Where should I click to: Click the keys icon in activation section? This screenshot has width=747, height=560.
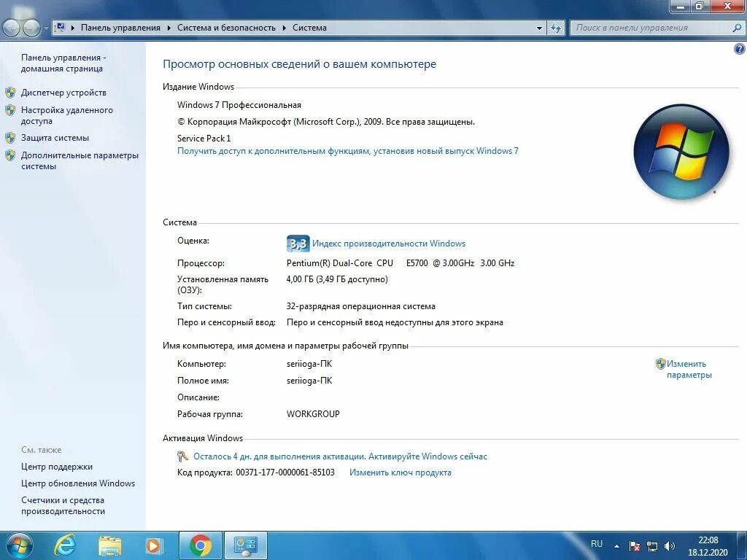pyautogui.click(x=182, y=456)
